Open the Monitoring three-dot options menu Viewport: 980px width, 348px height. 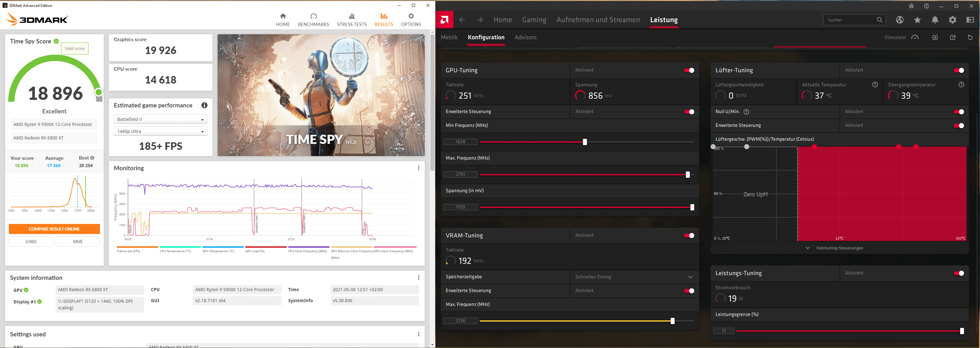point(418,168)
